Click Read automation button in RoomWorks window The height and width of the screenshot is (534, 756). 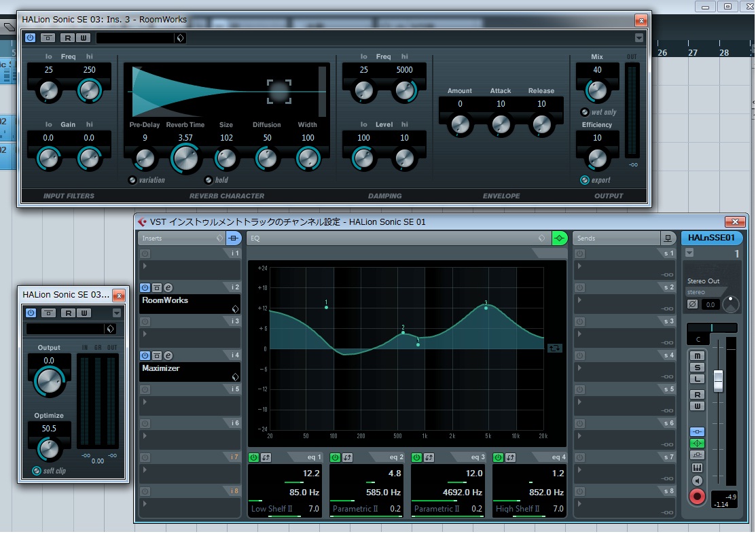(x=68, y=37)
